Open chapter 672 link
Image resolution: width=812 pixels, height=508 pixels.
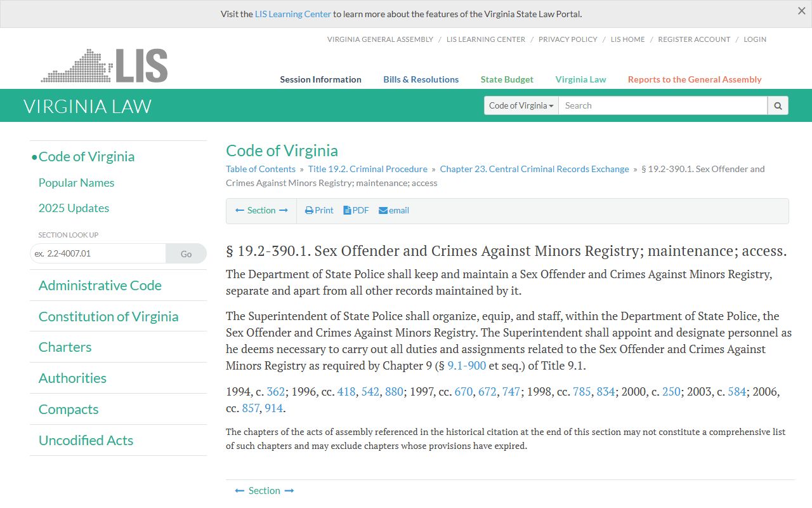[487, 391]
